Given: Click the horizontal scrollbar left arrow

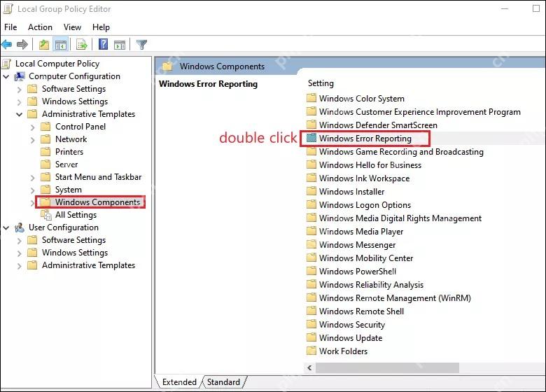Looking at the screenshot, I should pos(309,367).
